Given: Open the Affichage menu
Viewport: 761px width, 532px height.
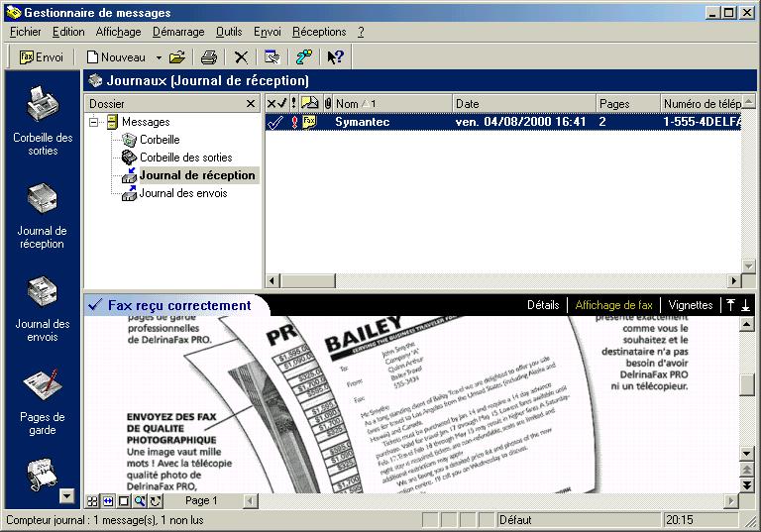Looking at the screenshot, I should (119, 32).
